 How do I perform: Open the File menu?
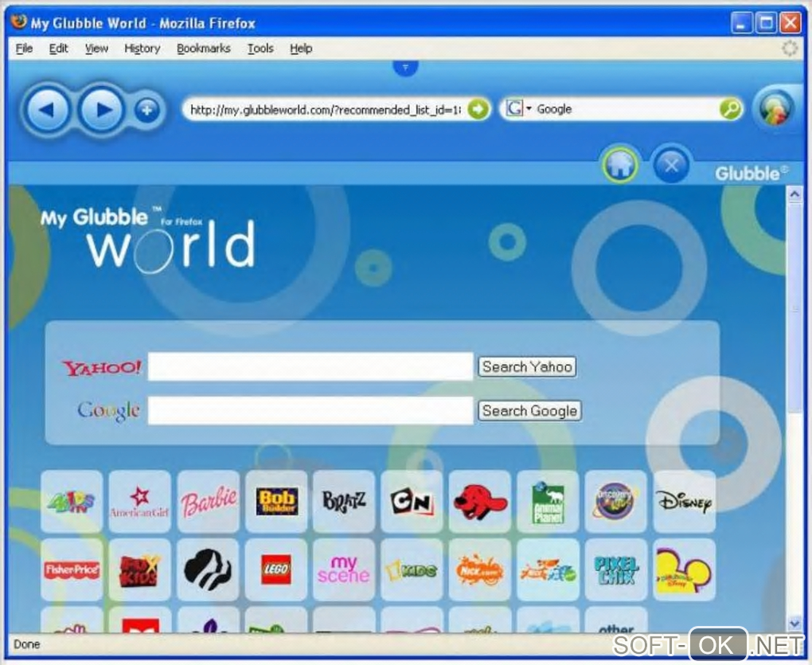tap(25, 48)
